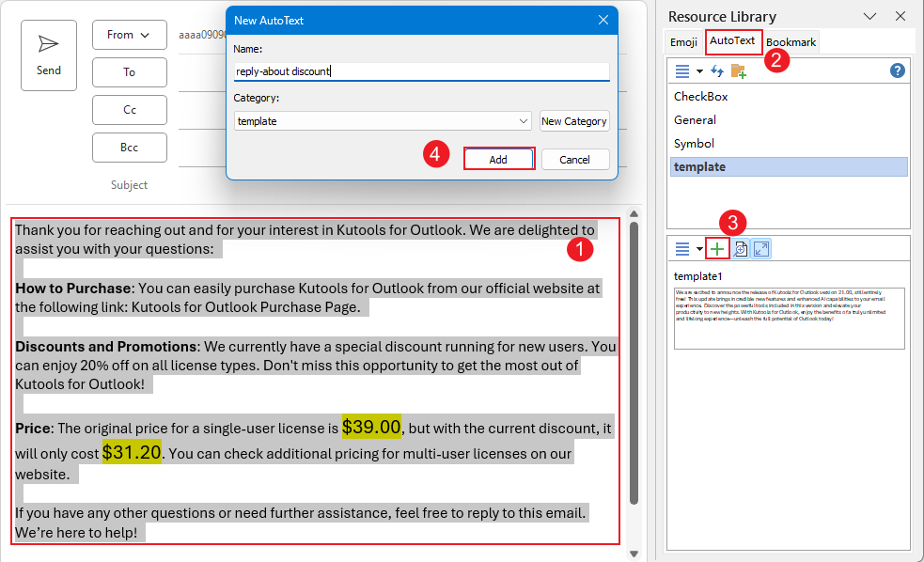Open the Category combo box showing template
Viewport: 924px width, 562px height.
[x=383, y=121]
